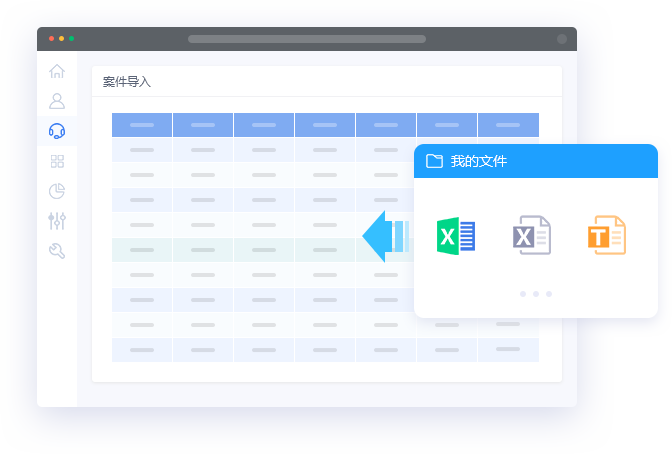
Task: Click the red close window dot
Action: pos(51,39)
